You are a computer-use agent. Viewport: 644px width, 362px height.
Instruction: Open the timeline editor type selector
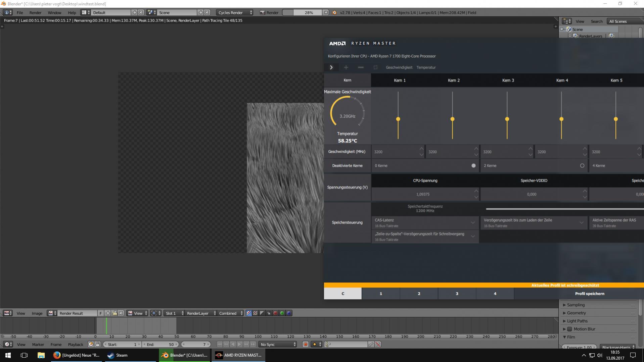click(8, 344)
